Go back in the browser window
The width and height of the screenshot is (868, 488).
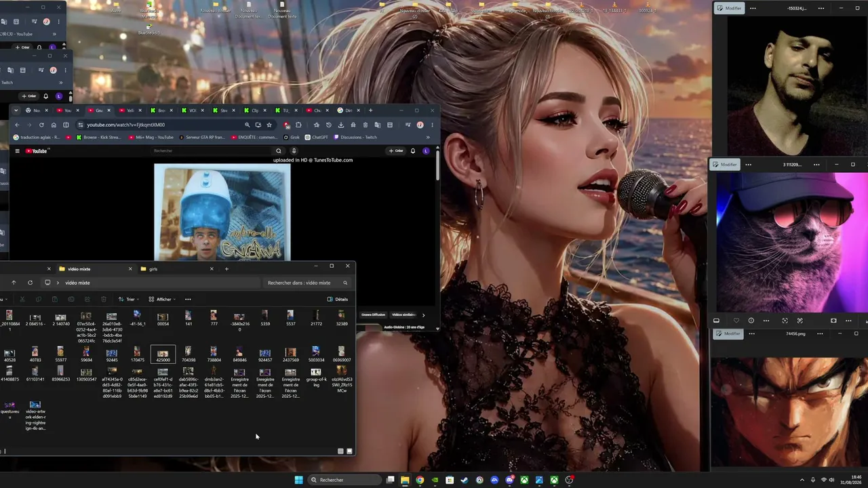coord(17,125)
